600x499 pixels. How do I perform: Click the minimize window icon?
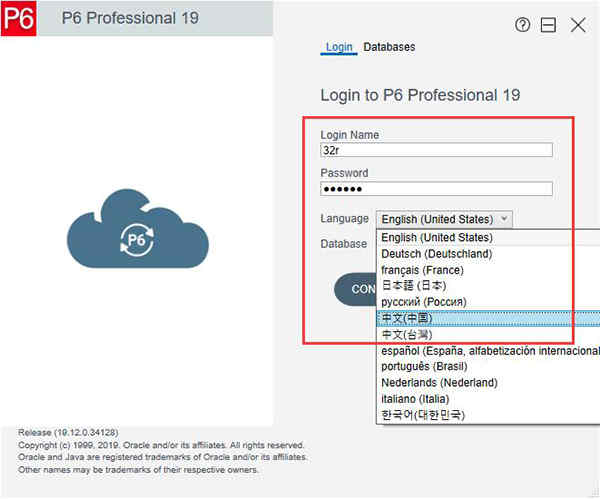click(548, 25)
